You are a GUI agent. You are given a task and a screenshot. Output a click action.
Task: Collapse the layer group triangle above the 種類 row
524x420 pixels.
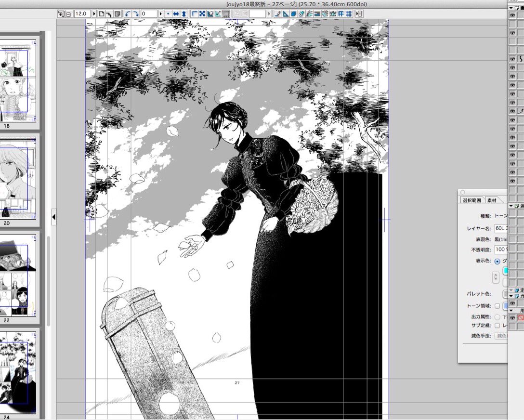(x=511, y=206)
